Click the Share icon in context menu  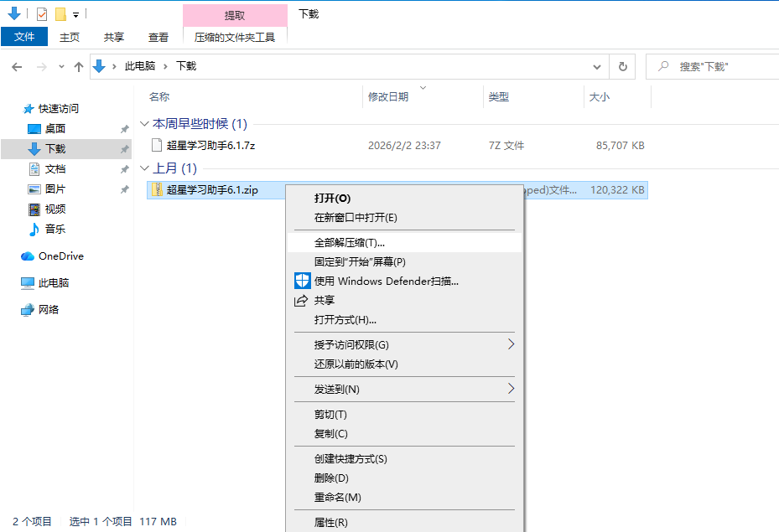pos(302,301)
